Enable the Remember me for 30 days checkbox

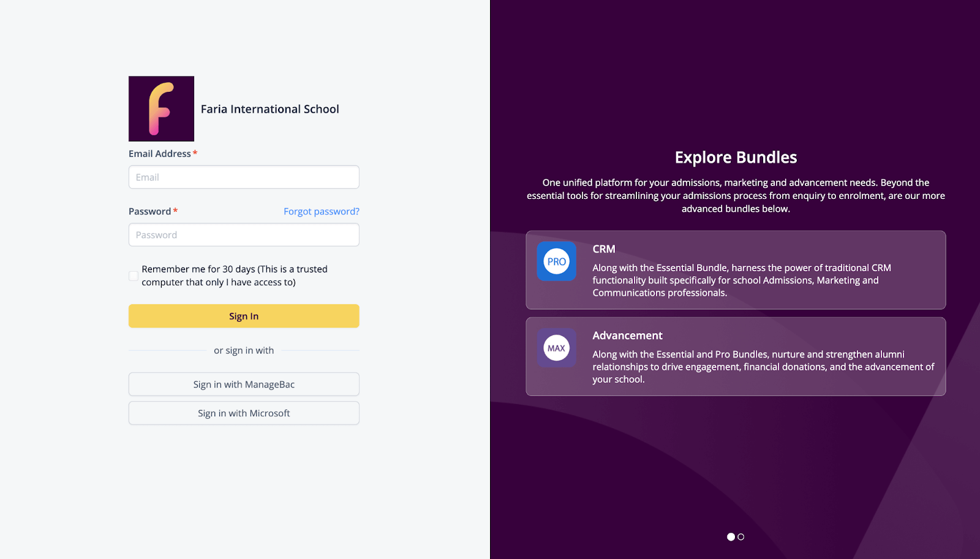click(x=134, y=276)
